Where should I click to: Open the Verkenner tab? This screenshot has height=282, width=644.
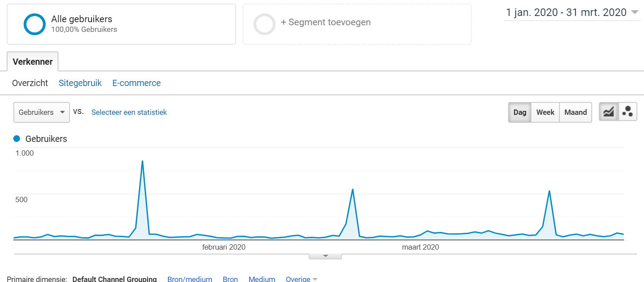[x=33, y=62]
